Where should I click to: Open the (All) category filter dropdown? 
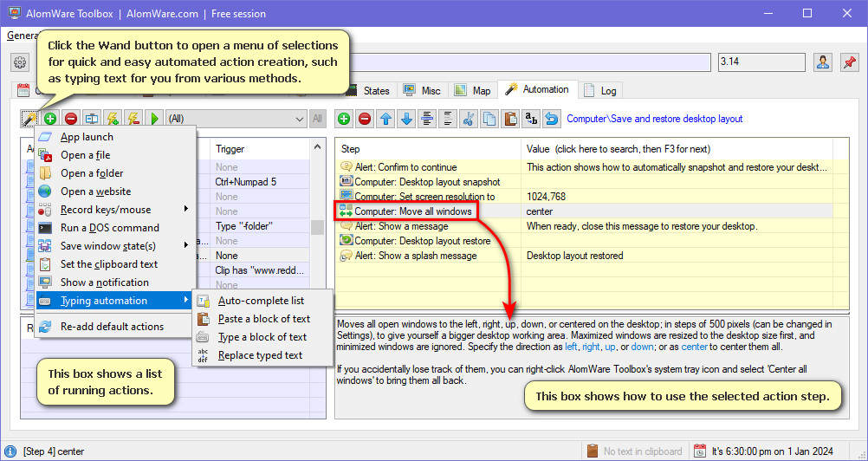(236, 119)
